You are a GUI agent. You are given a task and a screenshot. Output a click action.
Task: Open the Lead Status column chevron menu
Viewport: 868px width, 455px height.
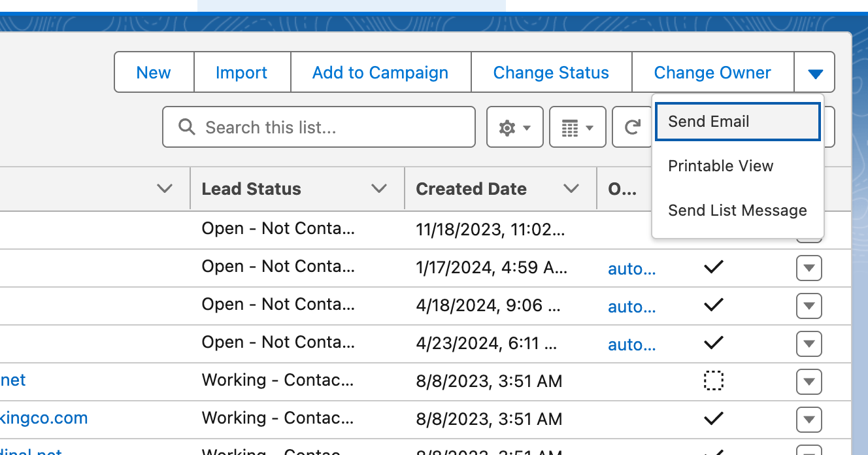[379, 189]
